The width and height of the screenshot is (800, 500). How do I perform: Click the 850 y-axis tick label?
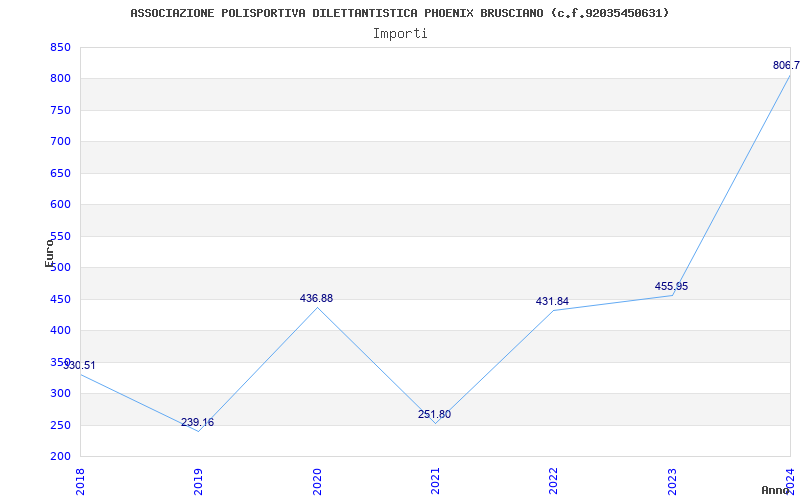(60, 47)
